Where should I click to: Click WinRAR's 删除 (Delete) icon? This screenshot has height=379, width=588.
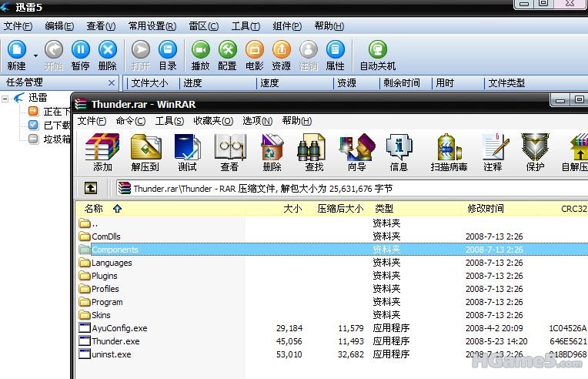click(x=272, y=147)
